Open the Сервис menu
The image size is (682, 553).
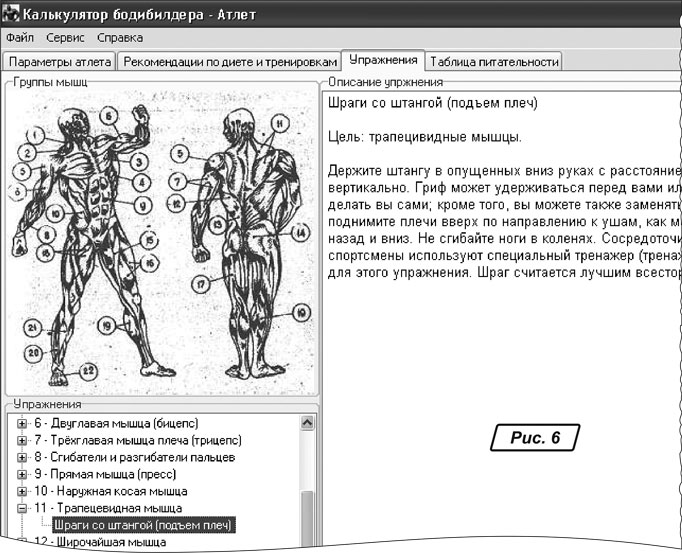click(66, 38)
